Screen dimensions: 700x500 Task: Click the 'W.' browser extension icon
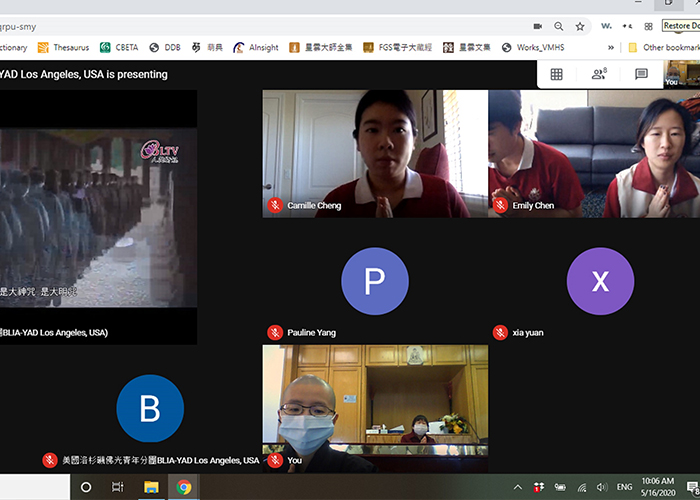(606, 26)
